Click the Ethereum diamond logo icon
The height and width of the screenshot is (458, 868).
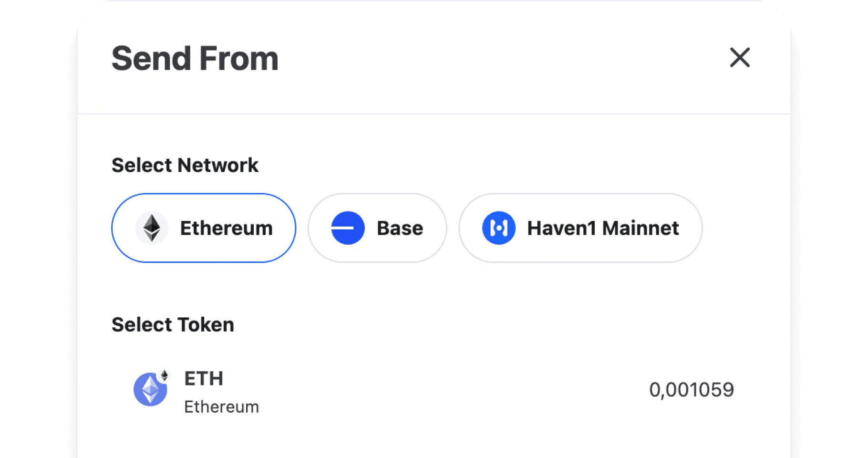click(x=151, y=228)
